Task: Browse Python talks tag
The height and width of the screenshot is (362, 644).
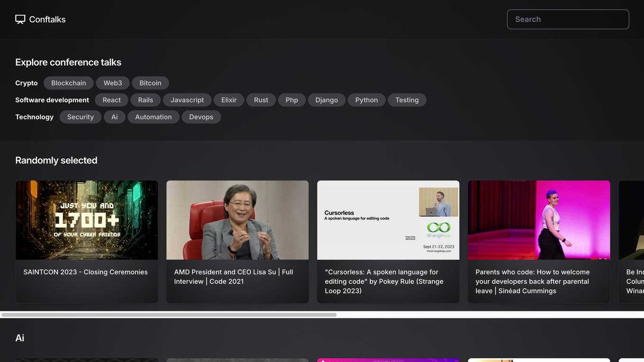Action: (x=367, y=100)
